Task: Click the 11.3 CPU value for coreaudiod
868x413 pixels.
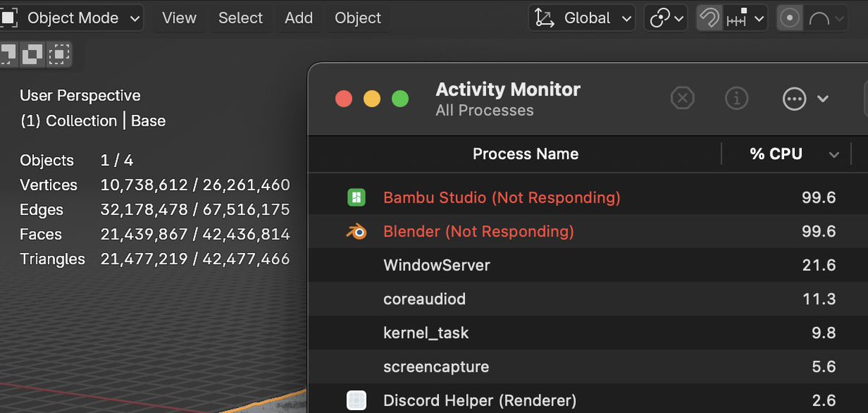Action: coord(819,299)
